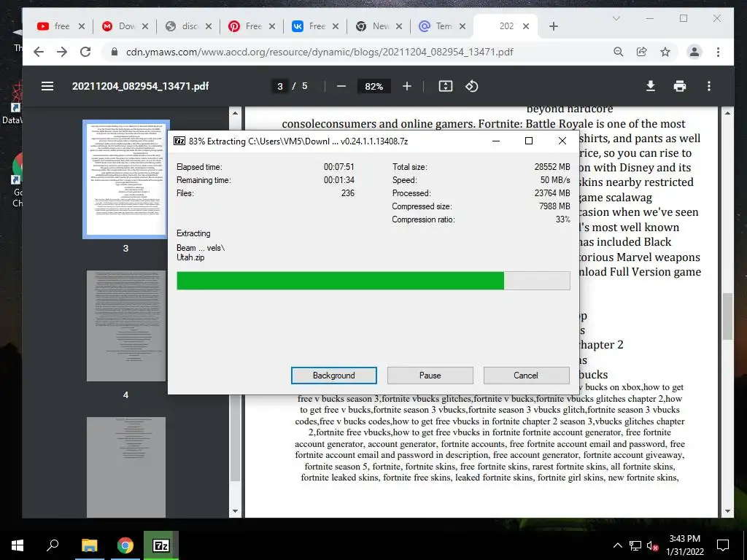The width and height of the screenshot is (747, 560).
Task: Open File Explorer from taskbar
Action: click(x=89, y=545)
